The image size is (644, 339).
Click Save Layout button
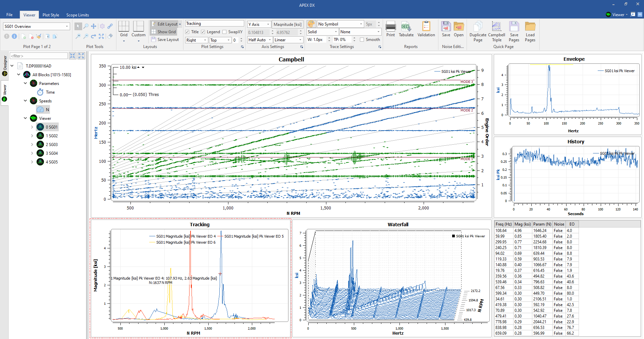[x=165, y=40]
